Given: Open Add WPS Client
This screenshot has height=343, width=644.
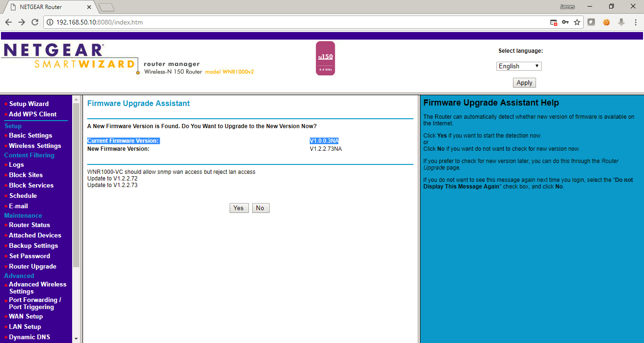Looking at the screenshot, I should pyautogui.click(x=33, y=114).
